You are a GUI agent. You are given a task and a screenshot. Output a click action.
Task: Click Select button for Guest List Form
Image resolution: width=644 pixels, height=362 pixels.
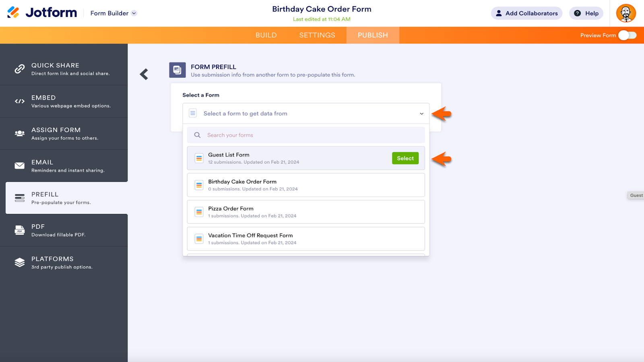click(x=405, y=158)
